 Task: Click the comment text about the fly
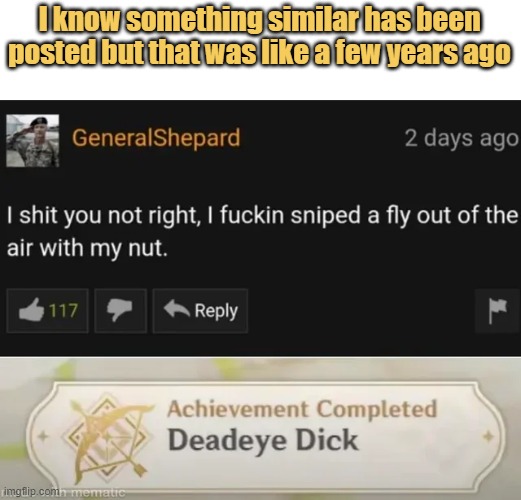tap(262, 231)
